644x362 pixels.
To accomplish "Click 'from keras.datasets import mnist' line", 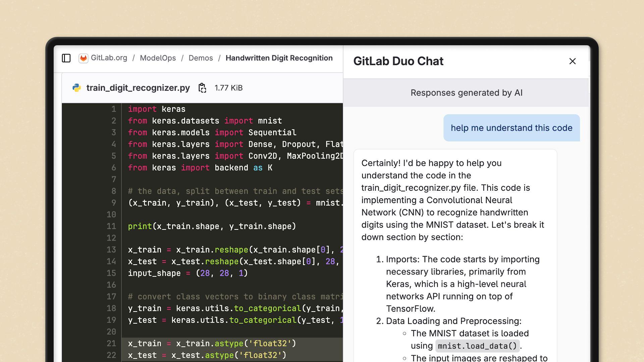I will coord(205,121).
